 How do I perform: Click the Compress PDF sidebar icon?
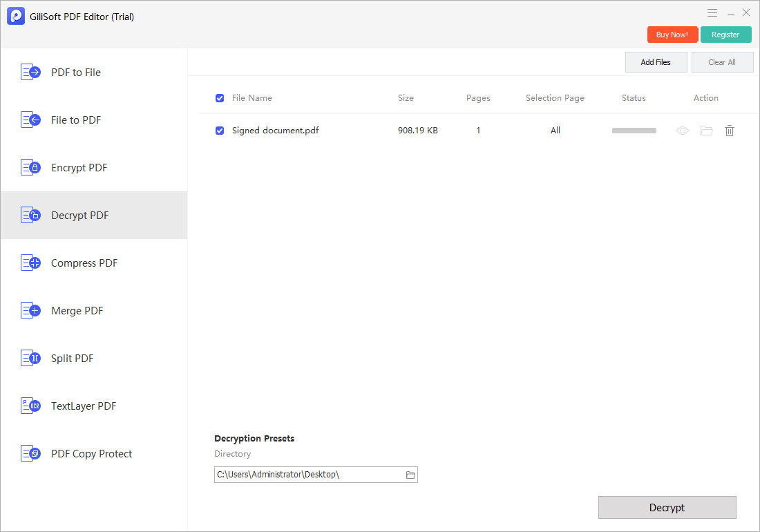[x=30, y=263]
